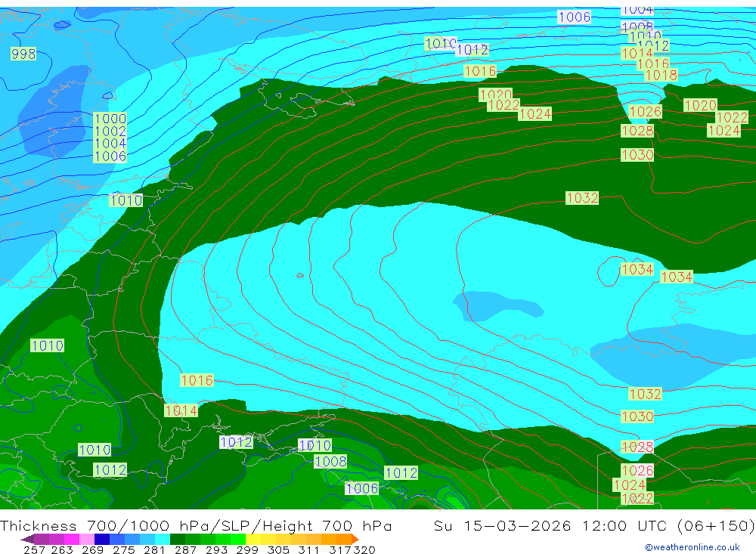Click the '(06+150)' forecast run text

715,525
